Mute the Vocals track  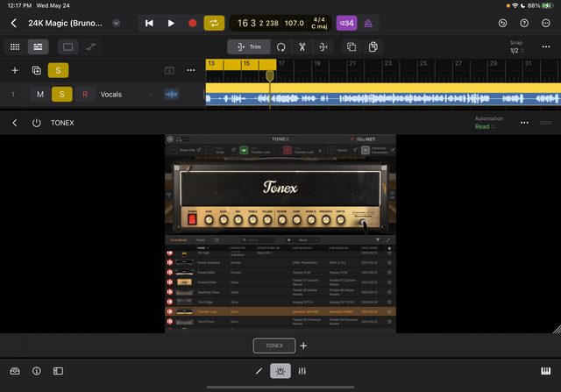[40, 95]
